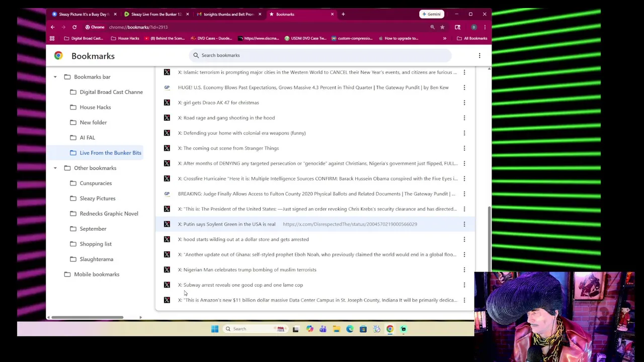This screenshot has height=362, width=644.
Task: Open Microsoft Store from the taskbar
Action: 363,329
